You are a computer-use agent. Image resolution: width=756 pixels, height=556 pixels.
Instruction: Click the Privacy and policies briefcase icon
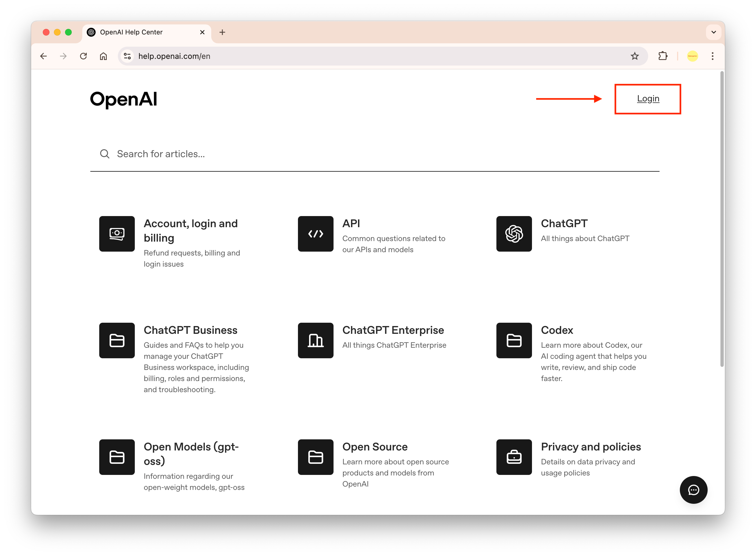(x=514, y=457)
